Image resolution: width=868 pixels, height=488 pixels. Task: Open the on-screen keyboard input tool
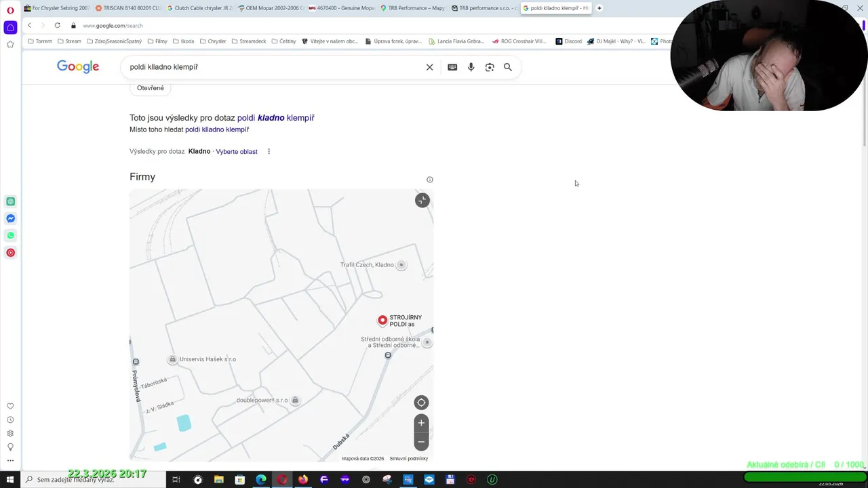(452, 67)
